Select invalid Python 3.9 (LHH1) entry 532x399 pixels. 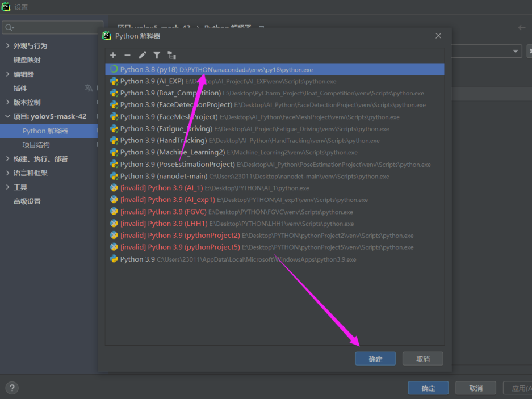click(274, 224)
